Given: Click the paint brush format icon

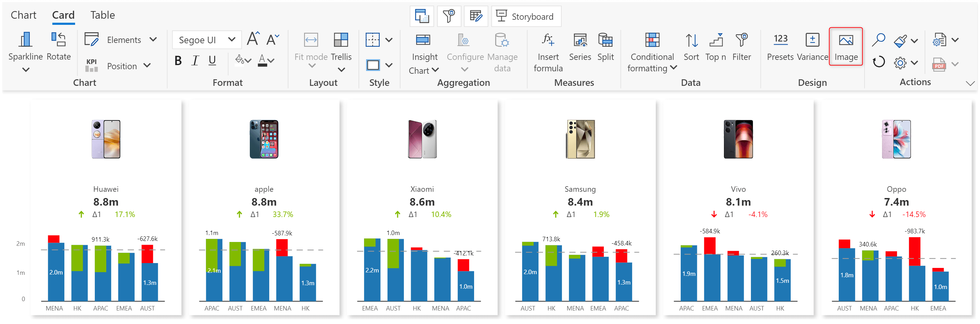Looking at the screenshot, I should [900, 40].
